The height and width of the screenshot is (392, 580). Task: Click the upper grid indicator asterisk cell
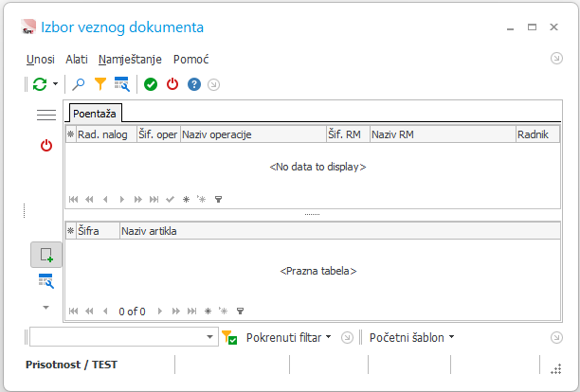(x=71, y=134)
